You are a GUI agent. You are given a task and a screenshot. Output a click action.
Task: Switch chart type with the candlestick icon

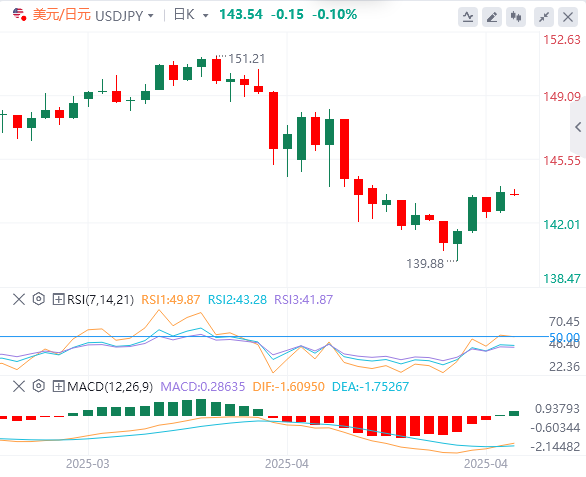coord(516,17)
